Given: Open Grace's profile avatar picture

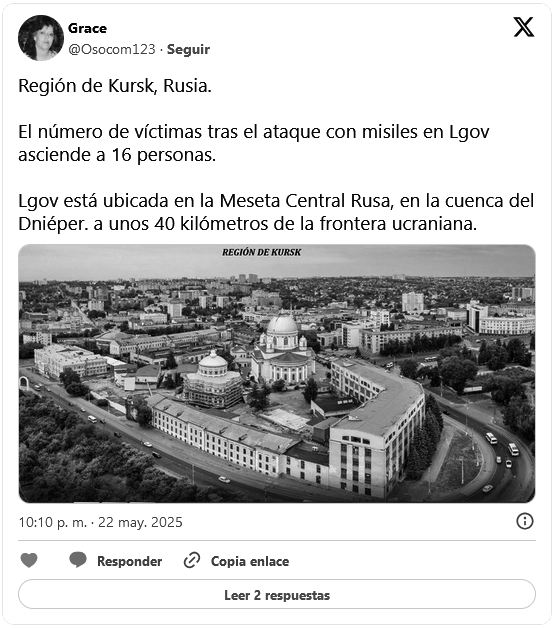Looking at the screenshot, I should coord(41,38).
